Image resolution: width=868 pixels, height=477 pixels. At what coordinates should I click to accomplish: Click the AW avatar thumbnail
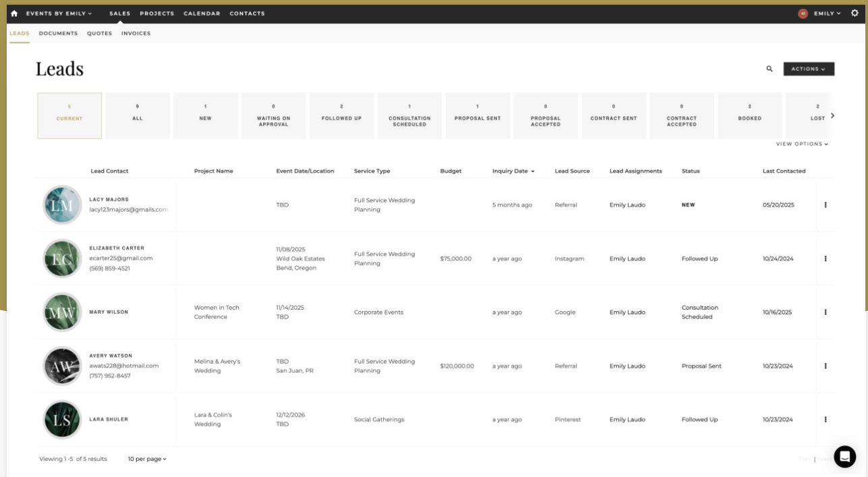pos(62,366)
